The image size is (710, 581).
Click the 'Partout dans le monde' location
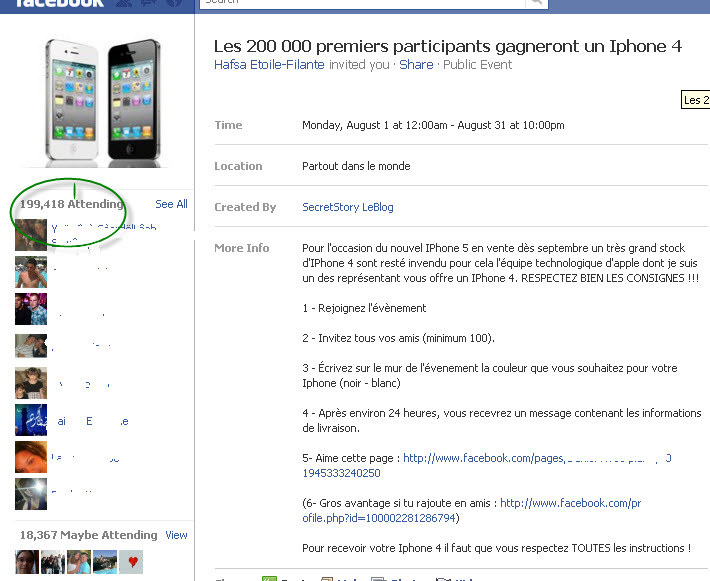356,166
